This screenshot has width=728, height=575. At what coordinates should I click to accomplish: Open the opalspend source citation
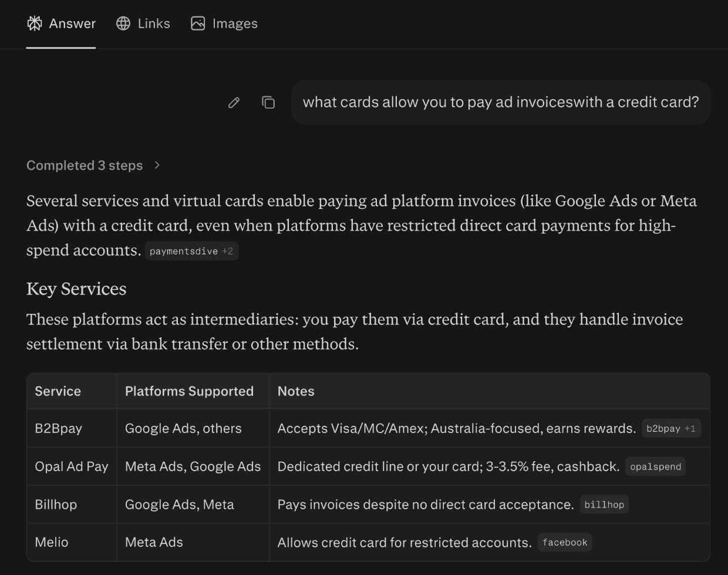(x=655, y=467)
